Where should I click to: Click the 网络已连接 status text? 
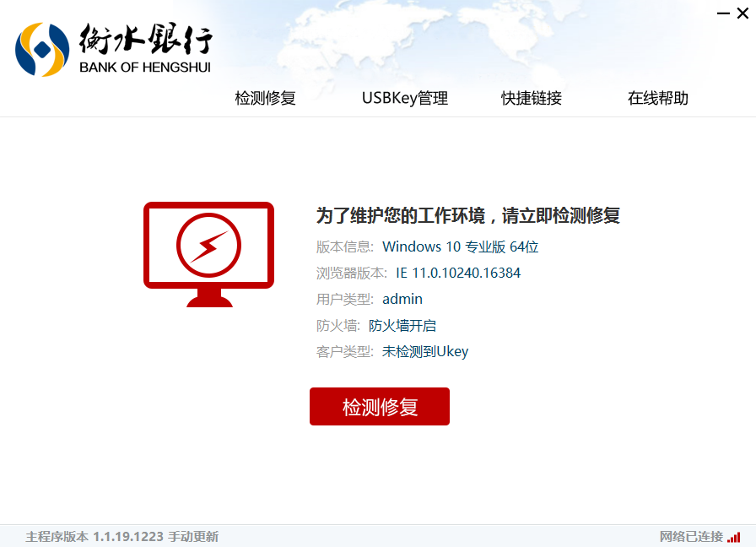coord(692,537)
